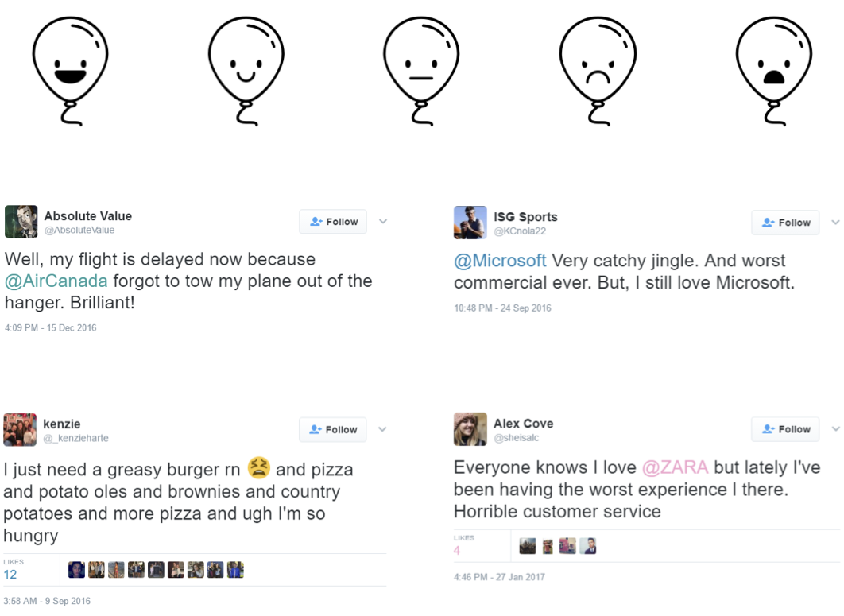Follow the Absolute Value account
The image size is (844, 616).
click(x=333, y=222)
